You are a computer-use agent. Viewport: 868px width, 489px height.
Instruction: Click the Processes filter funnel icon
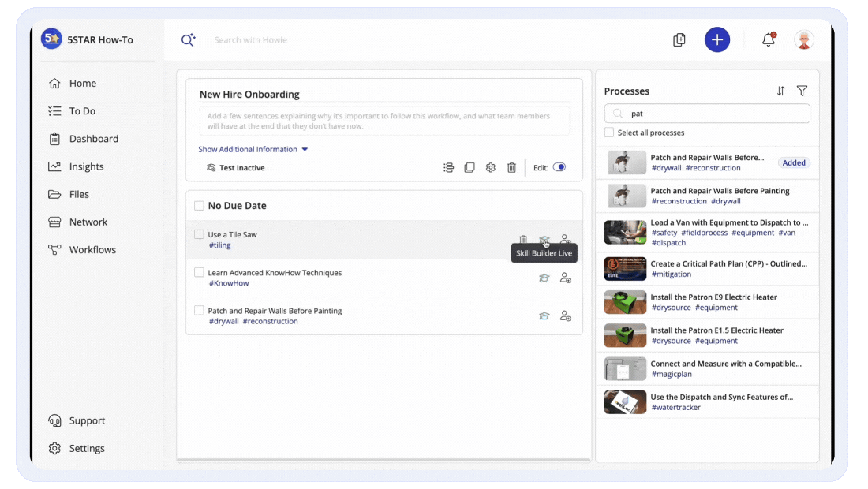[802, 91]
